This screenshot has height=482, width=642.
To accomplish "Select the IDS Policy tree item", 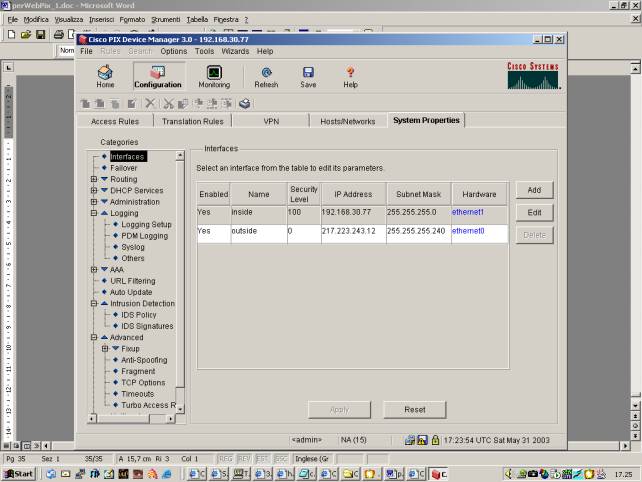I will coord(139,315).
